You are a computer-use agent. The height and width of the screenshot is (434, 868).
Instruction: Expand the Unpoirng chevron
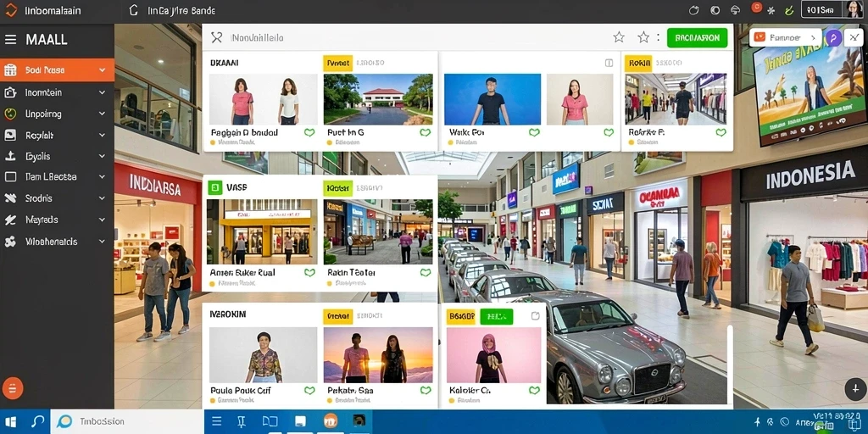(x=102, y=114)
